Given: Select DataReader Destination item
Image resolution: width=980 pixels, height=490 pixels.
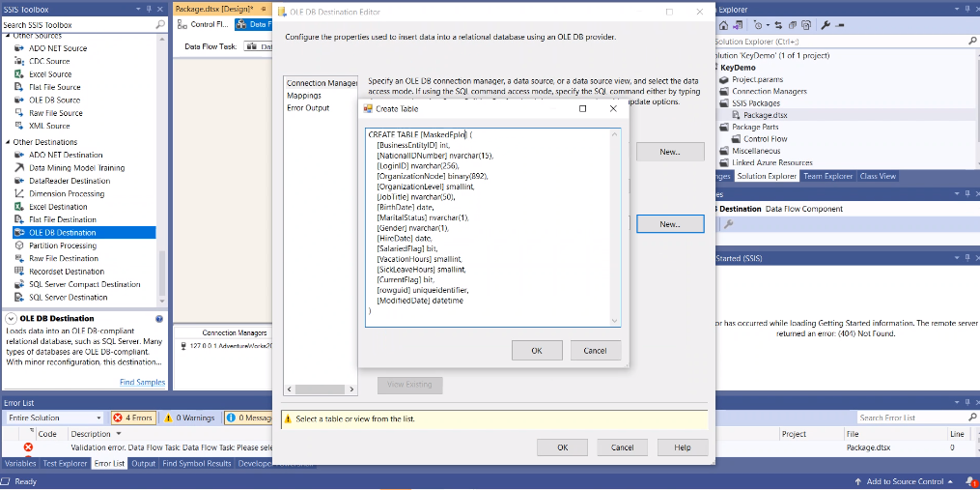Looking at the screenshot, I should [x=70, y=181].
